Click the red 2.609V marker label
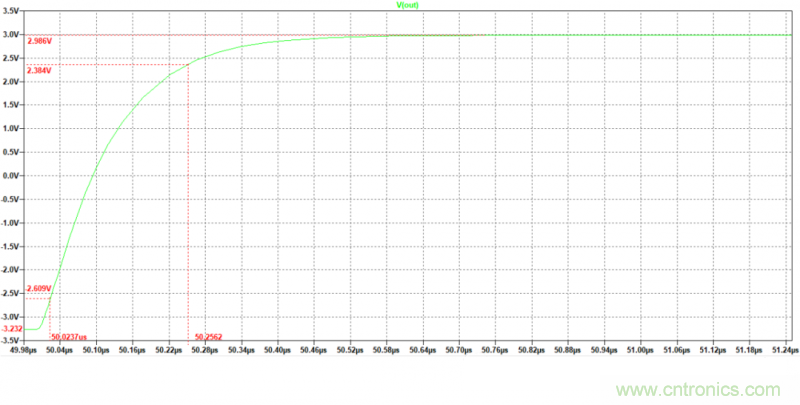The height and width of the screenshot is (405, 800). 39,289
